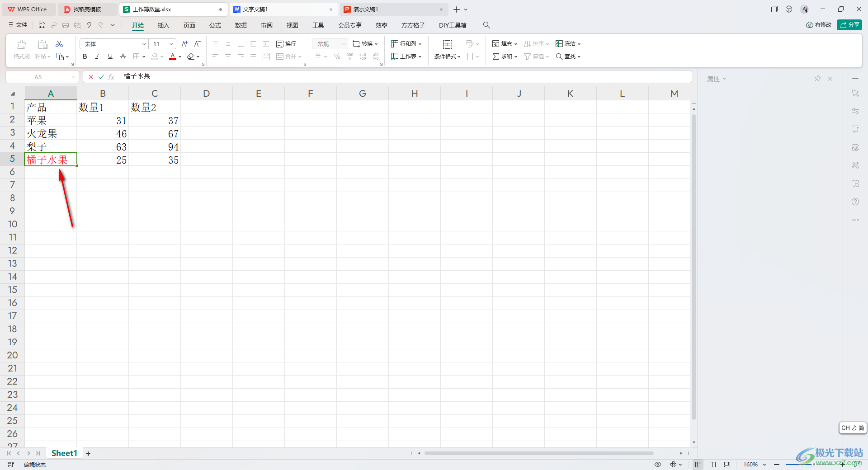Align cell text to the right
Screen dimensions: 868x470
241,56
